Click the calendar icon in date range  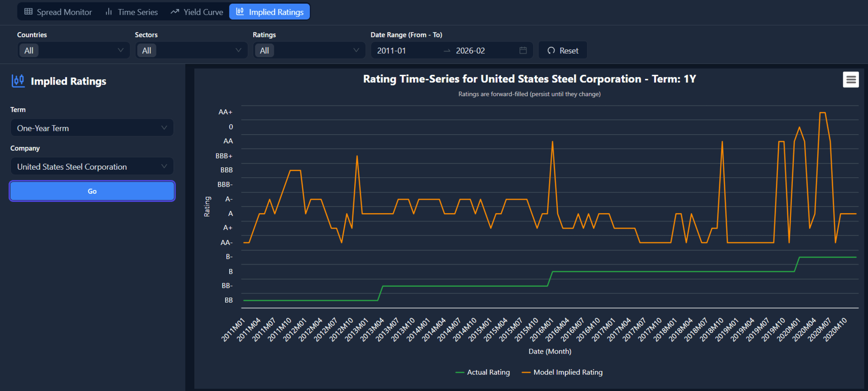tap(523, 51)
